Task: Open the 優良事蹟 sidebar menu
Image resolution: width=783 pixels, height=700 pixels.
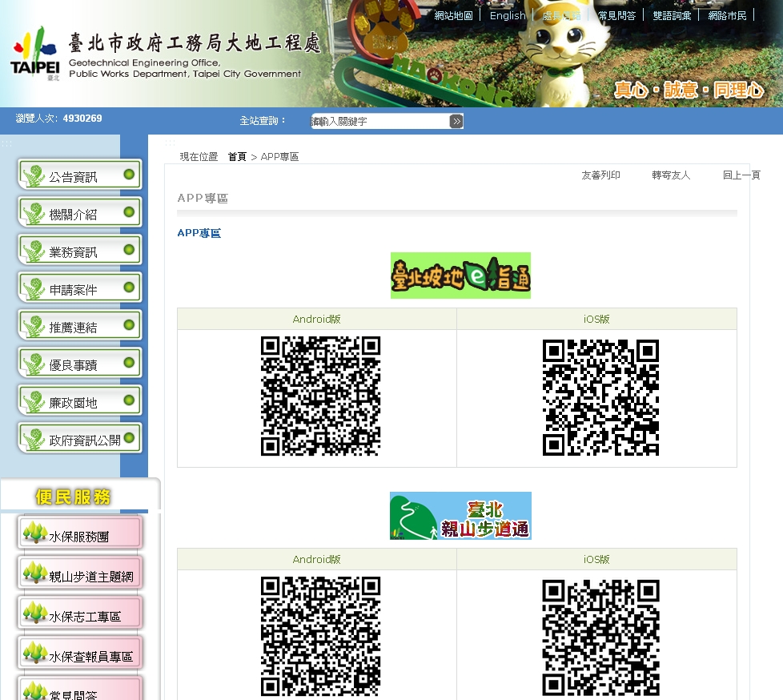Action: [80, 363]
